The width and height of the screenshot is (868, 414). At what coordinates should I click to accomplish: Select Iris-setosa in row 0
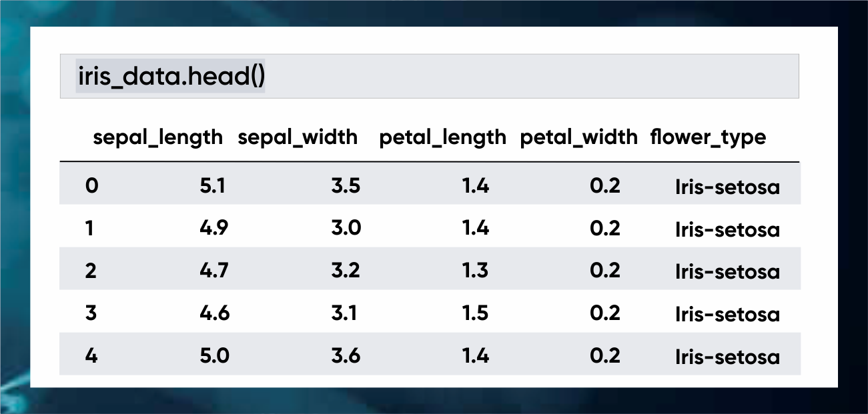(727, 187)
